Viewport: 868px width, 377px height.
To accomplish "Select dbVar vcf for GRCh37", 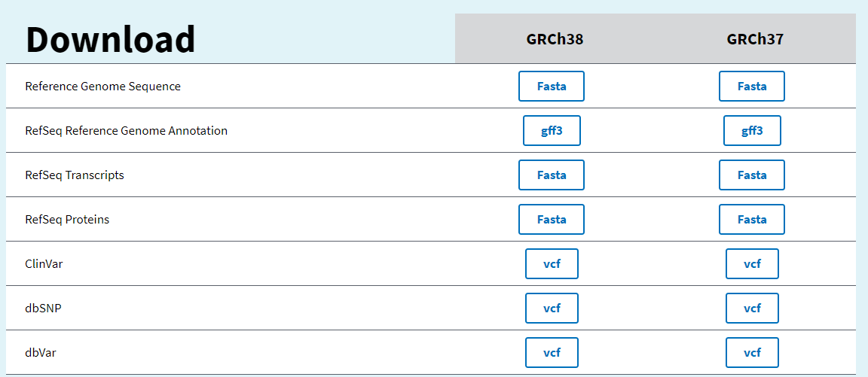I will point(752,352).
